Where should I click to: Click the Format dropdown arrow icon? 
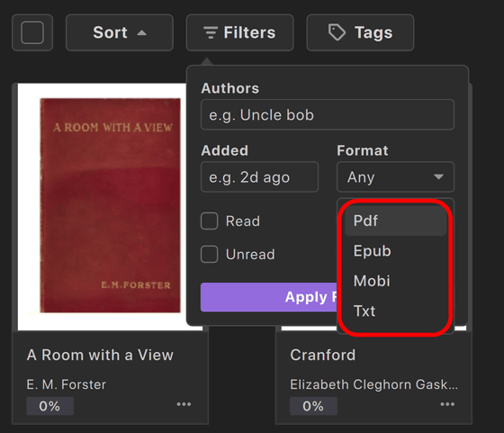click(x=438, y=176)
